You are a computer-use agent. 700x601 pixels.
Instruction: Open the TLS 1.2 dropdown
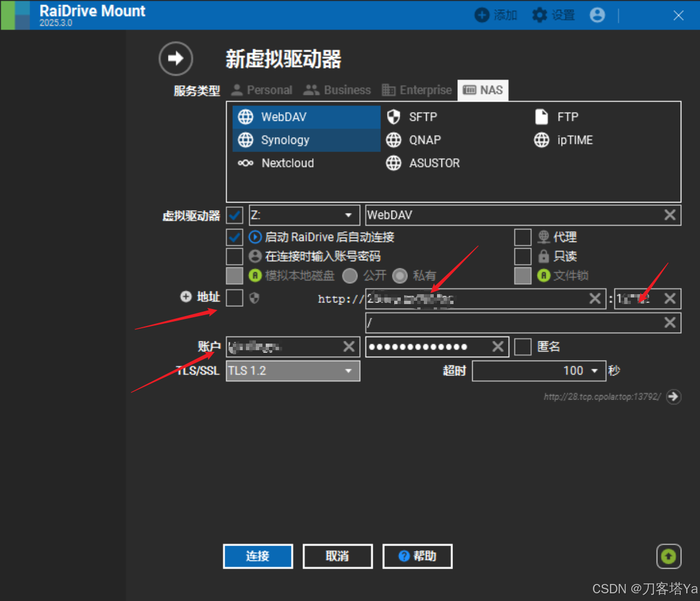point(293,371)
